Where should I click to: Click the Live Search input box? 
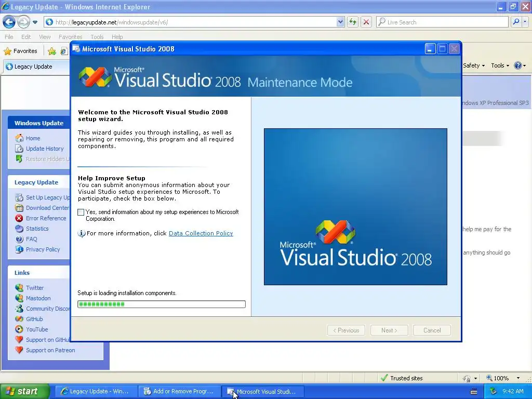(442, 22)
